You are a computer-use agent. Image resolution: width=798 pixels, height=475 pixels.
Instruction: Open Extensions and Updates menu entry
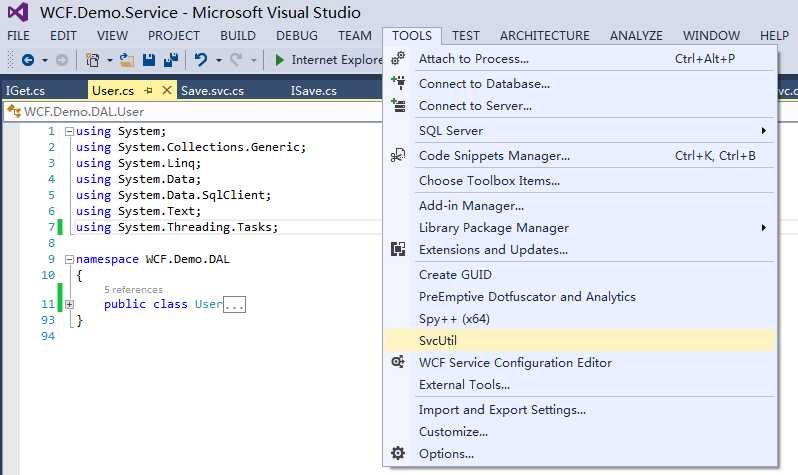pyautogui.click(x=493, y=250)
